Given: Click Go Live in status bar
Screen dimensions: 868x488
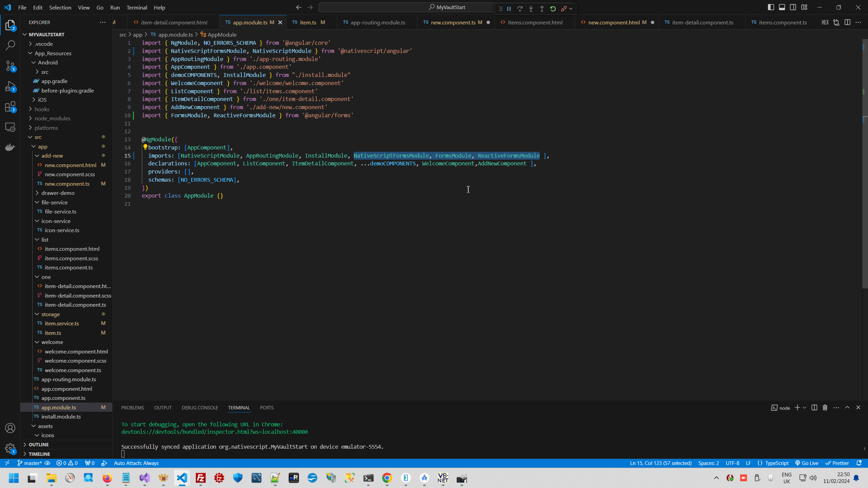Looking at the screenshot, I should tap(807, 463).
